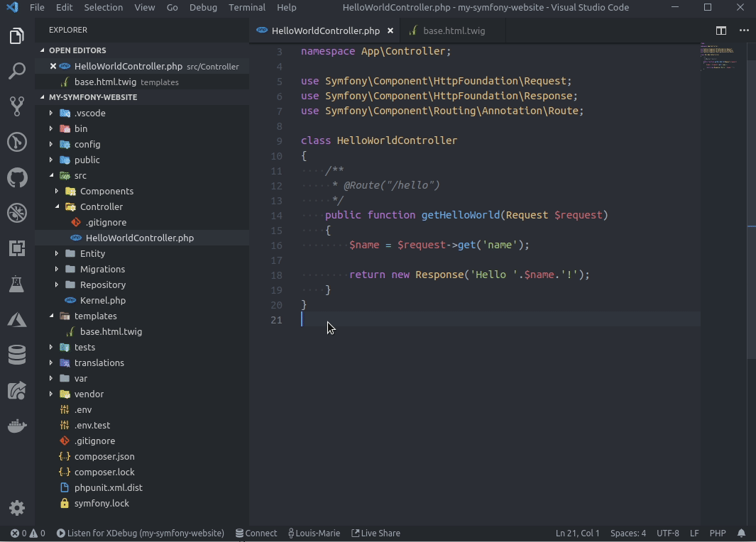
Task: Expand the Entity folder
Action: pos(57,253)
